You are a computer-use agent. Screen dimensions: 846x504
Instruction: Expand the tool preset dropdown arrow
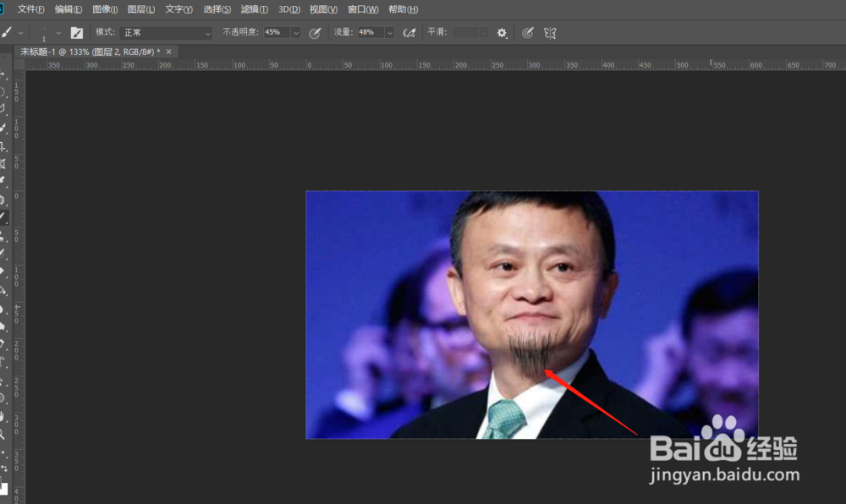[x=20, y=33]
